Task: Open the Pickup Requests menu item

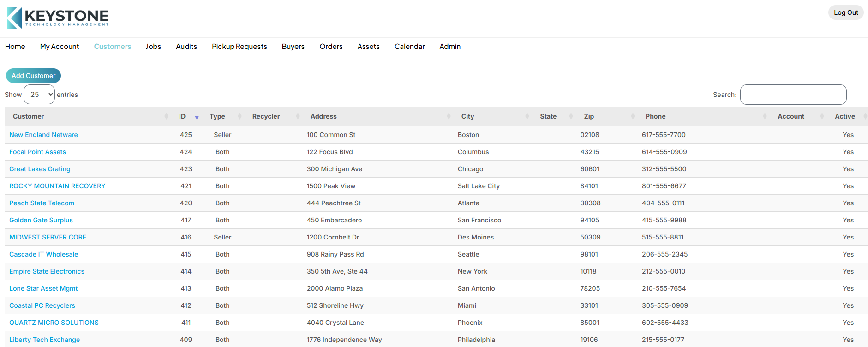Action: click(239, 47)
